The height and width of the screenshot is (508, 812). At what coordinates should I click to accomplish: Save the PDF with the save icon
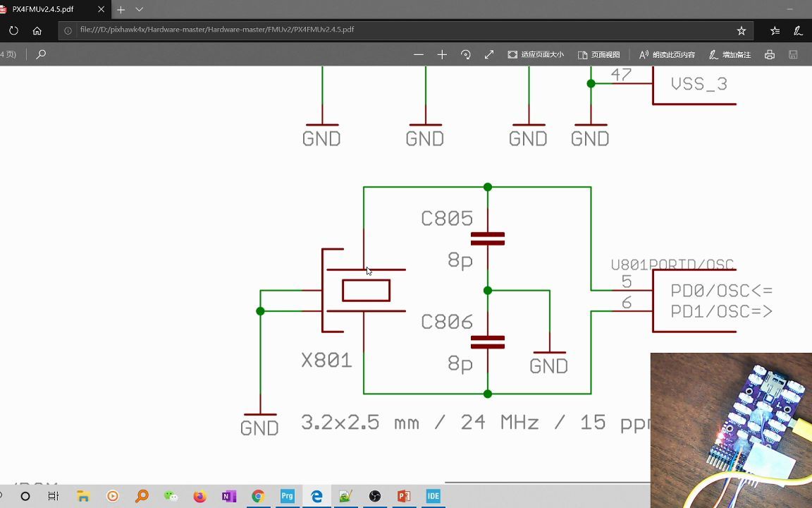[794, 54]
